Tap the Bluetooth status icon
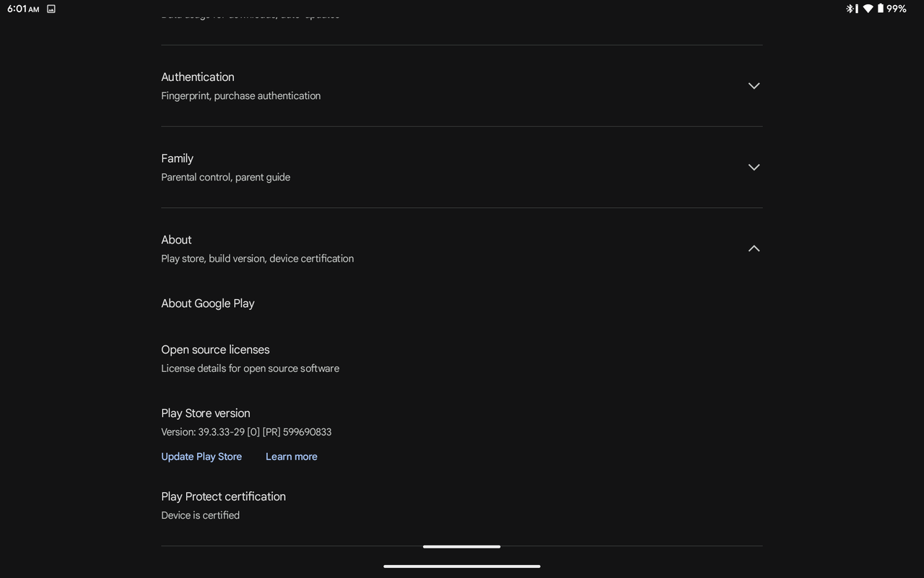Image resolution: width=924 pixels, height=578 pixels. tap(852, 9)
